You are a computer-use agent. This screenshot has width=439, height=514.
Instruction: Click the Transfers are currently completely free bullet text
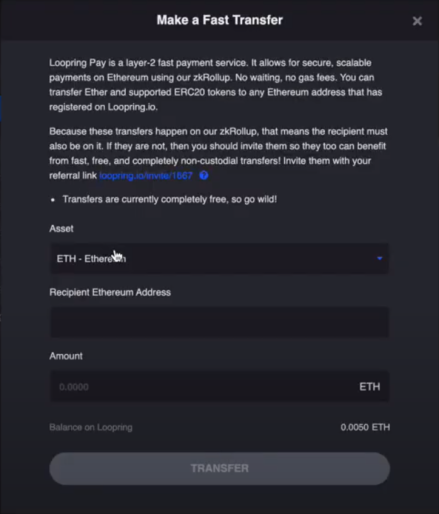(170, 199)
